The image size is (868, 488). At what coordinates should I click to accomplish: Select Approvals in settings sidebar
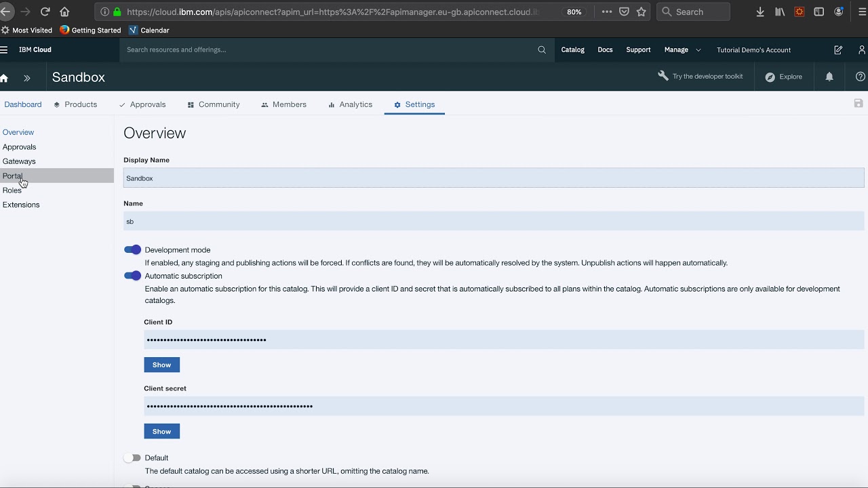(x=19, y=147)
